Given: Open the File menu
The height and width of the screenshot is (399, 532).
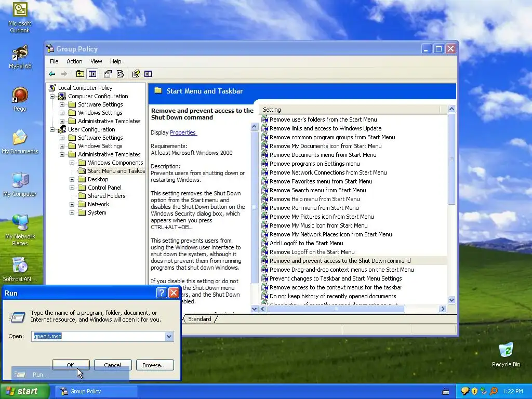Looking at the screenshot, I should pyautogui.click(x=54, y=61).
